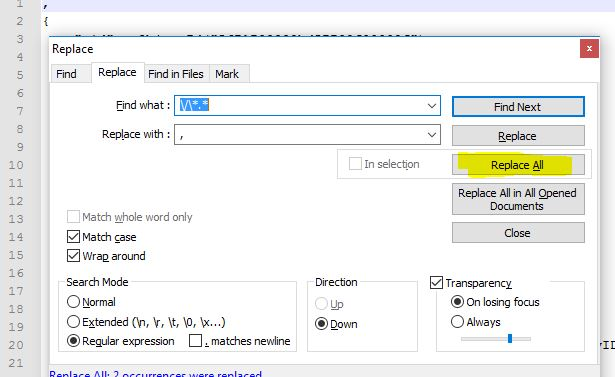Click the highlighted Replace All button
615x377 pixels.
click(x=518, y=165)
